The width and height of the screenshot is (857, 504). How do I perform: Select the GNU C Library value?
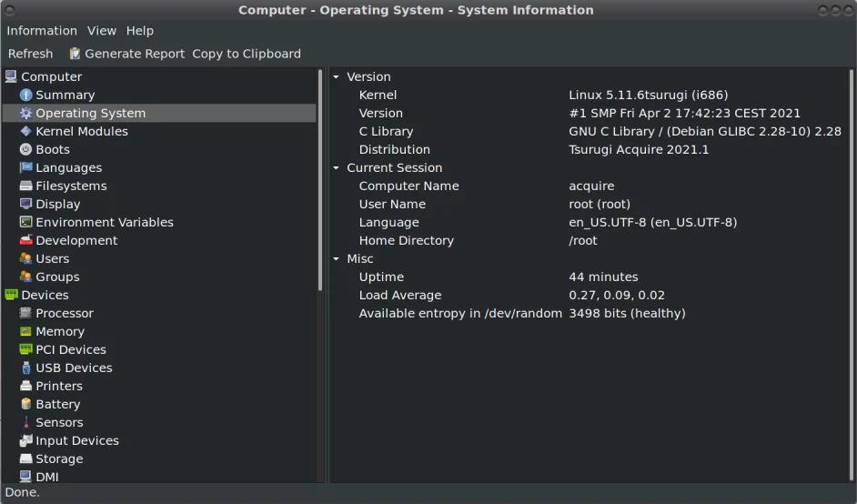pyautogui.click(x=705, y=131)
